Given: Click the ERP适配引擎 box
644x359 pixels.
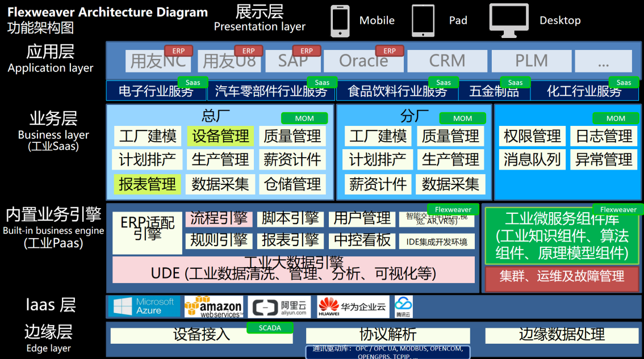Looking at the screenshot, I should click(148, 233).
